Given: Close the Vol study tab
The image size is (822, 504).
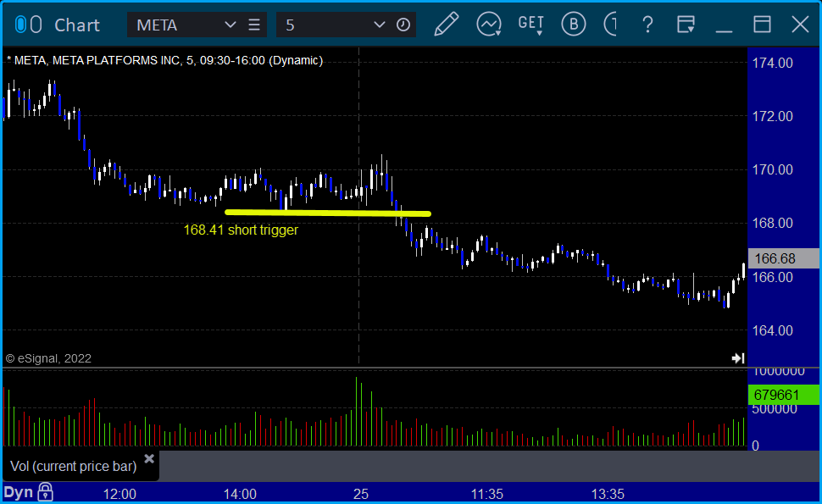Looking at the screenshot, I should 149,459.
